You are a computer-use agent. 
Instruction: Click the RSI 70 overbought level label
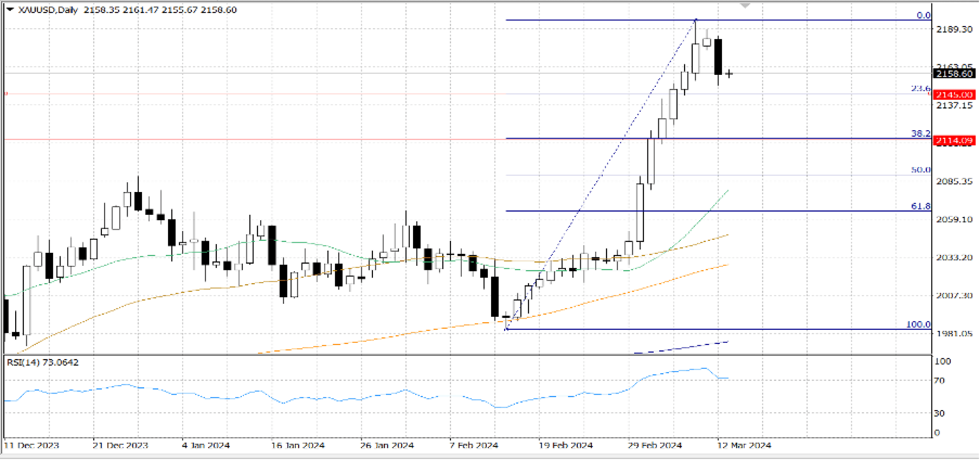coord(939,380)
